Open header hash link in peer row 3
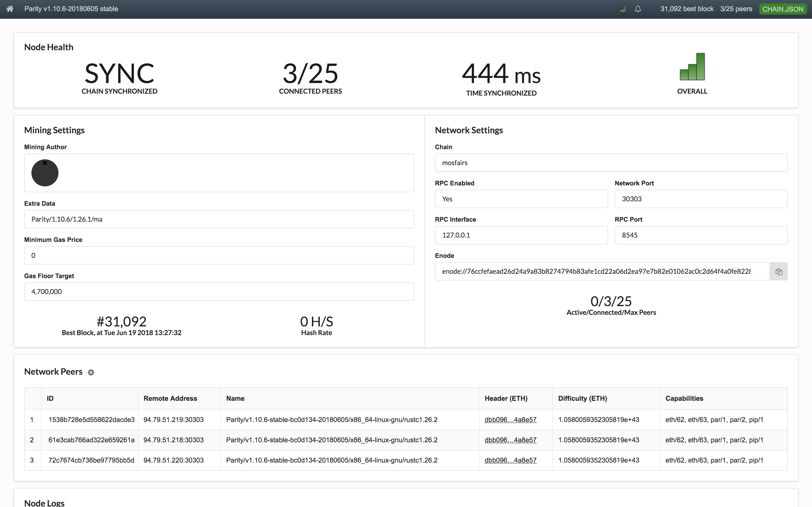 [510, 460]
